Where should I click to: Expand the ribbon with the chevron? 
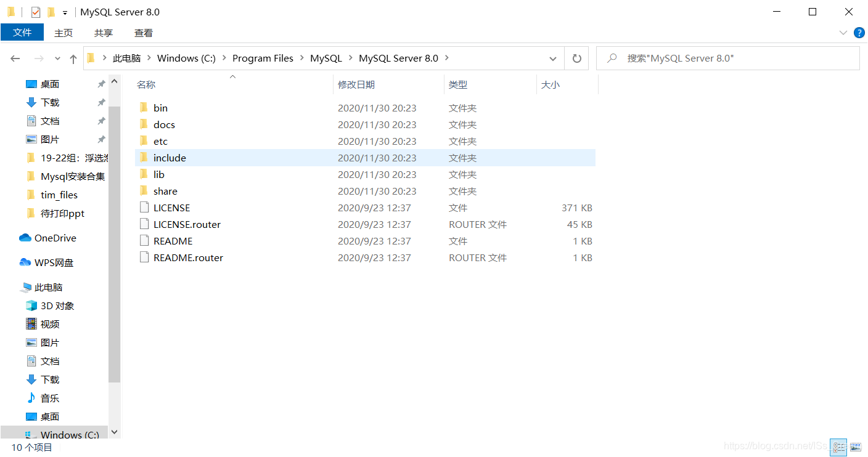[x=843, y=33]
